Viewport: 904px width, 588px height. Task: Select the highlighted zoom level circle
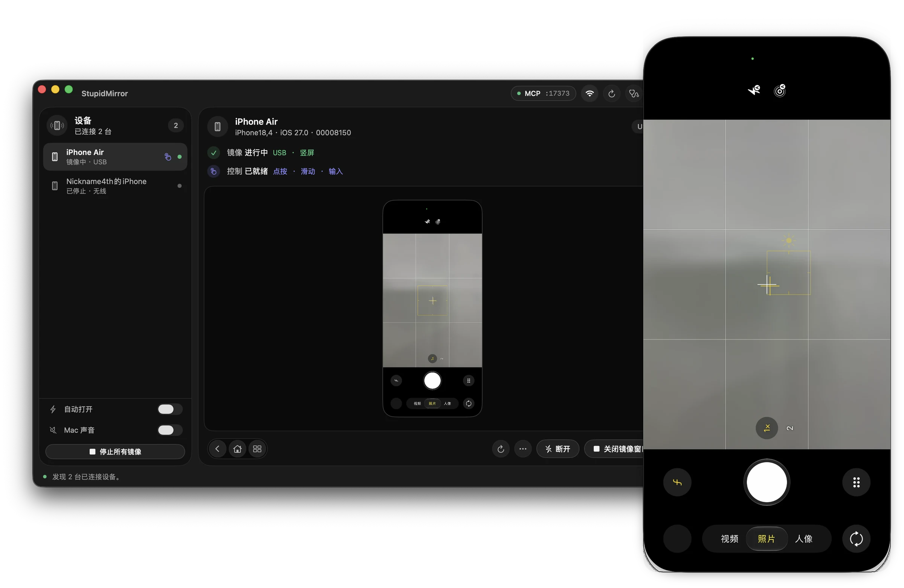(767, 428)
